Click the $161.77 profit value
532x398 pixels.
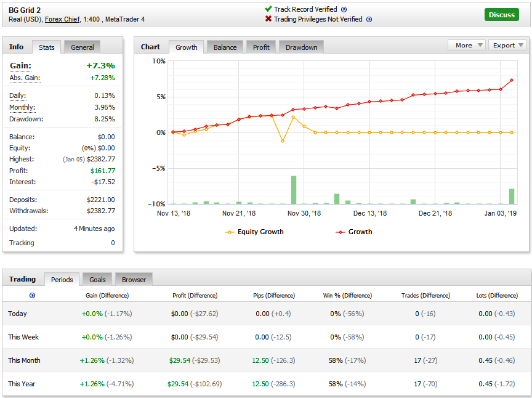[103, 171]
